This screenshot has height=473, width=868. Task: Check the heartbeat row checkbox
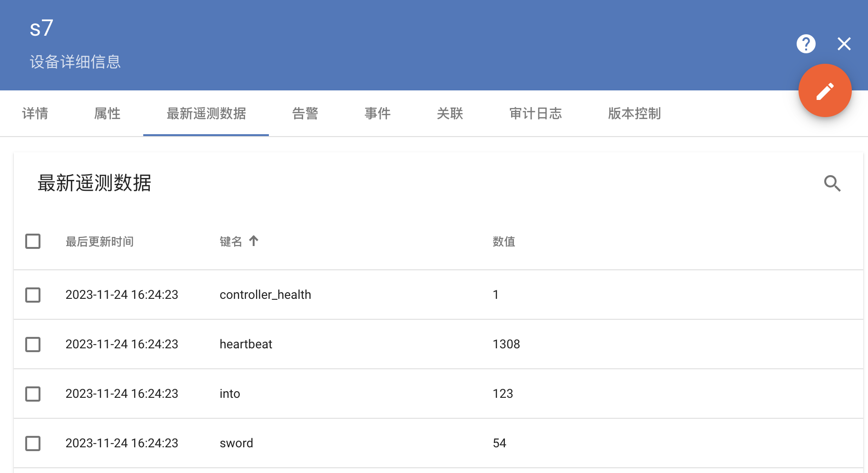[x=33, y=344]
